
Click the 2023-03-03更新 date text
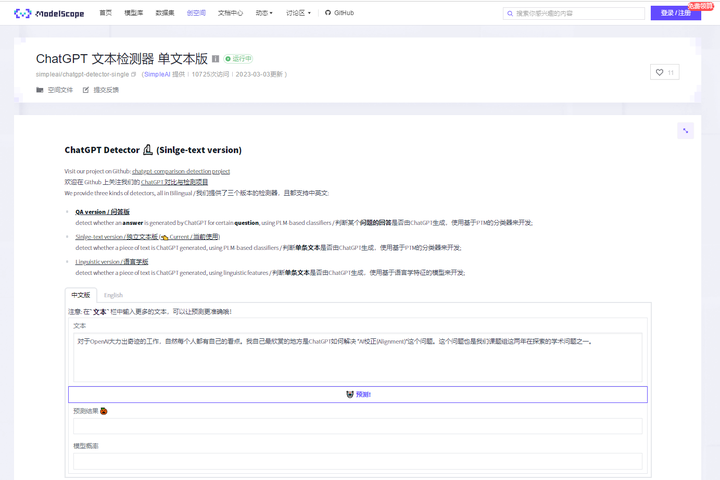(x=259, y=74)
